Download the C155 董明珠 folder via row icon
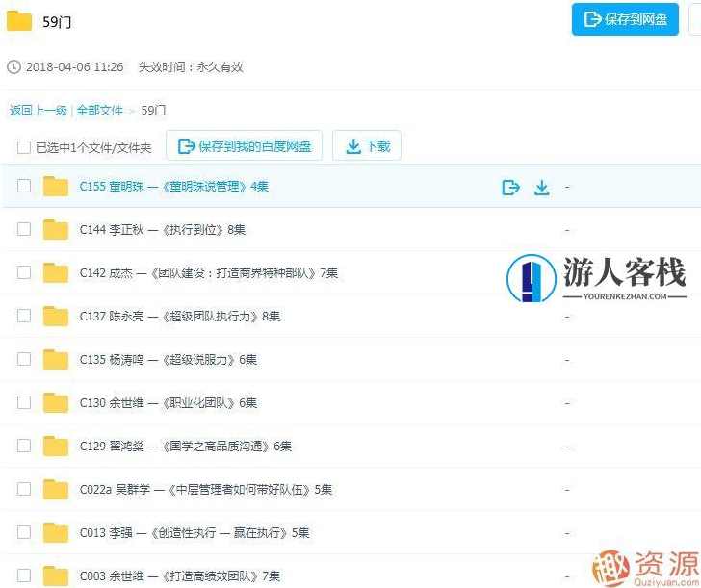 click(542, 188)
